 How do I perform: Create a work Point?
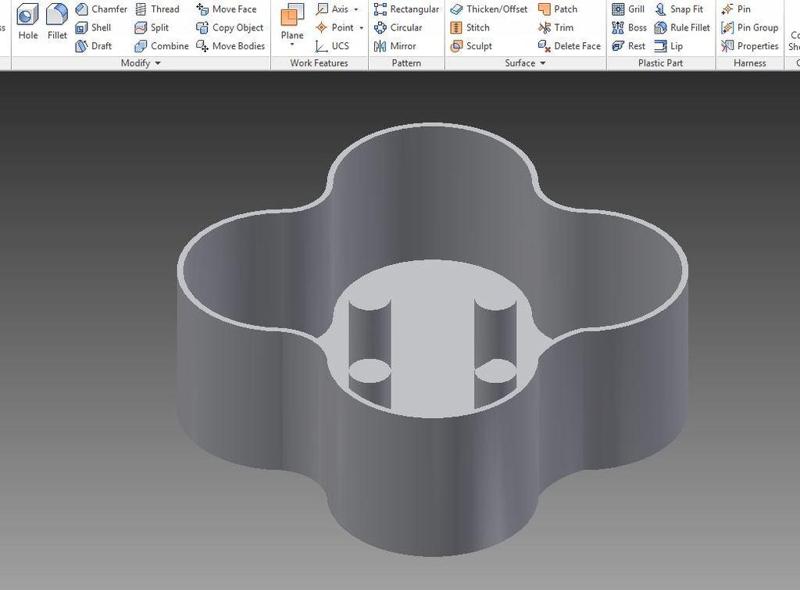335,28
